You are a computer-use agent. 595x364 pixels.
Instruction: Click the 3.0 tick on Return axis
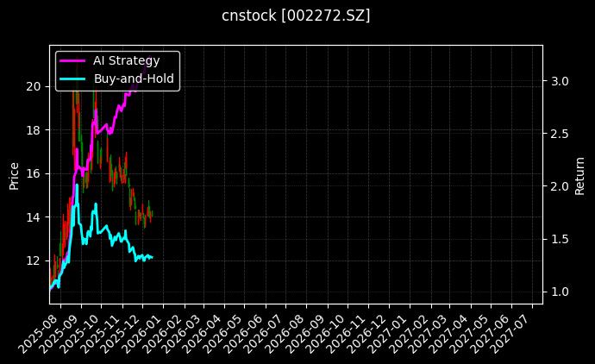[561, 81]
